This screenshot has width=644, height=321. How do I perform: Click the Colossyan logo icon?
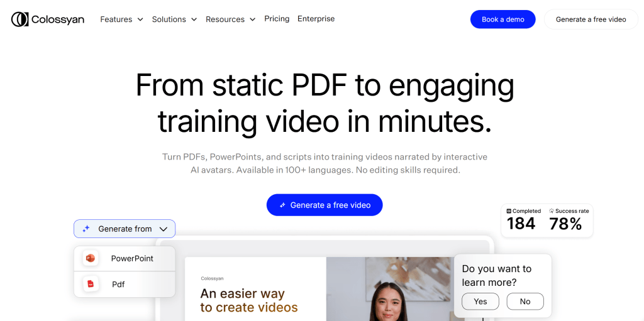[20, 19]
